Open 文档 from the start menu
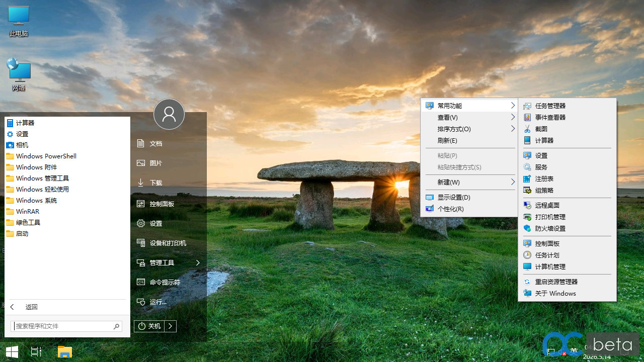644x362 pixels. coord(169,143)
